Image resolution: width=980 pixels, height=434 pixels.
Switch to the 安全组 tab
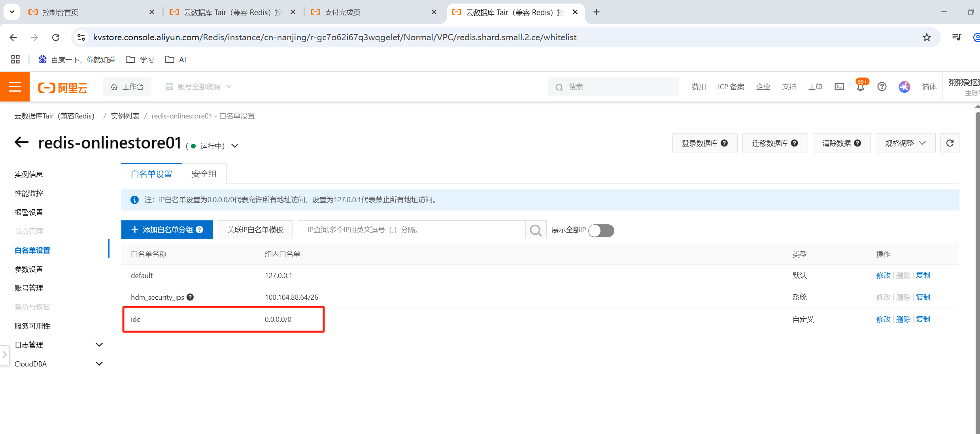pyautogui.click(x=204, y=174)
